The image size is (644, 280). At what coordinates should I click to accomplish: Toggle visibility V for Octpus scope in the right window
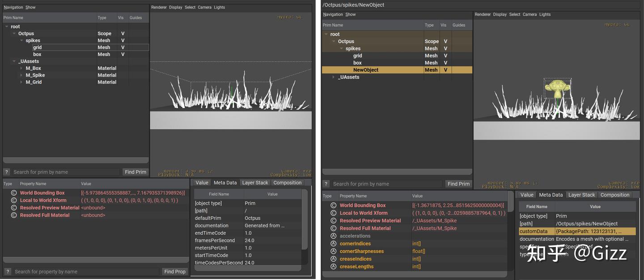[x=445, y=42]
